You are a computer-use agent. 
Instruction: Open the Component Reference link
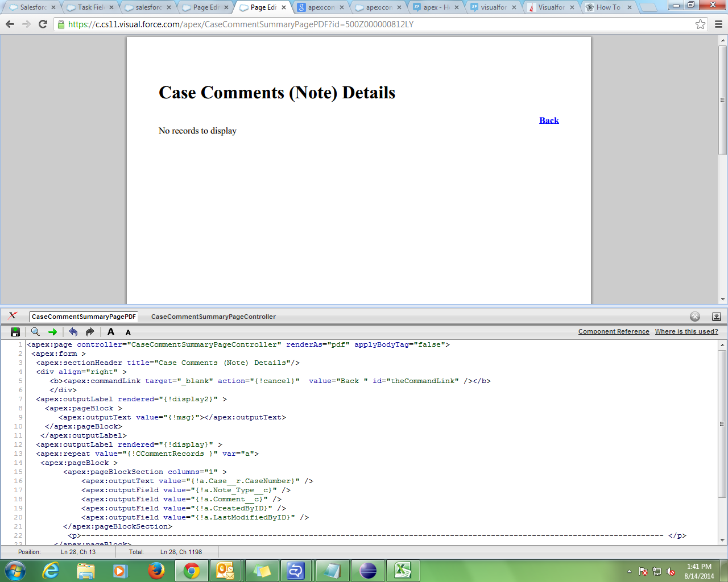pyautogui.click(x=614, y=331)
